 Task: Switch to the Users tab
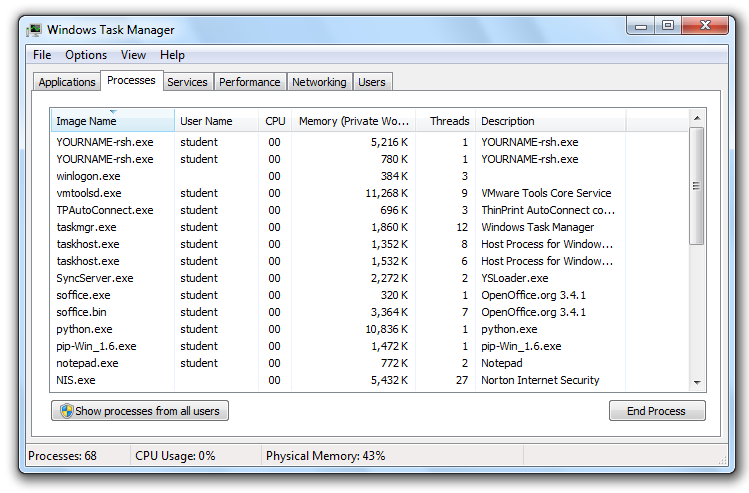pos(372,82)
